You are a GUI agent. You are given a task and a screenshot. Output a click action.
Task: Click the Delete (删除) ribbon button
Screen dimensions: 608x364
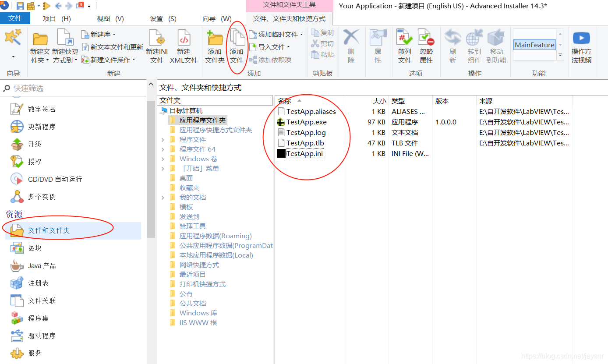click(351, 46)
